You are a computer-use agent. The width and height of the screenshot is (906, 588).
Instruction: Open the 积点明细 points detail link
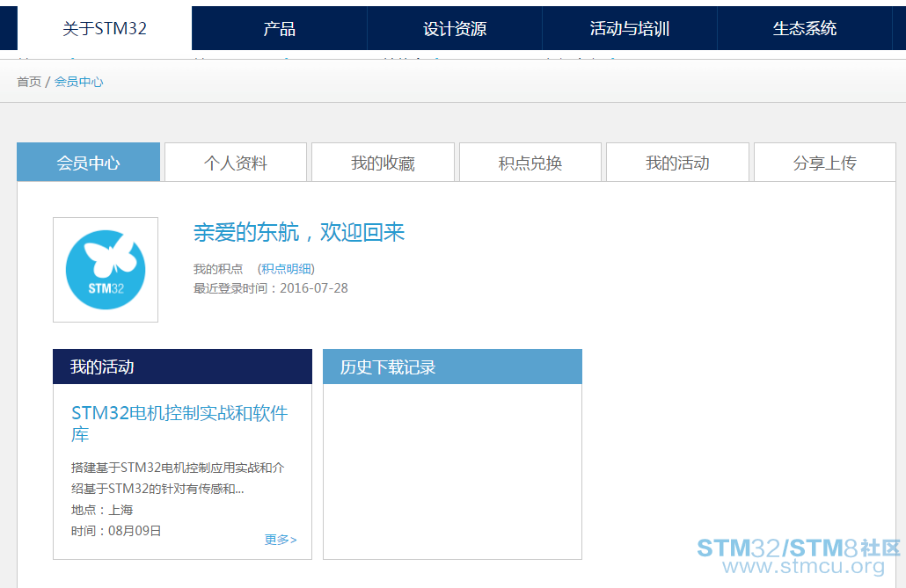[x=286, y=269]
